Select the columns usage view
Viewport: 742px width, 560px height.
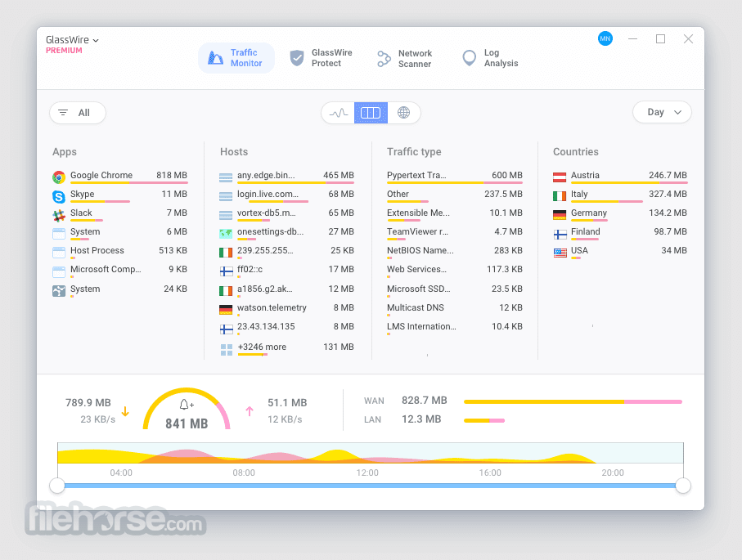pos(371,113)
